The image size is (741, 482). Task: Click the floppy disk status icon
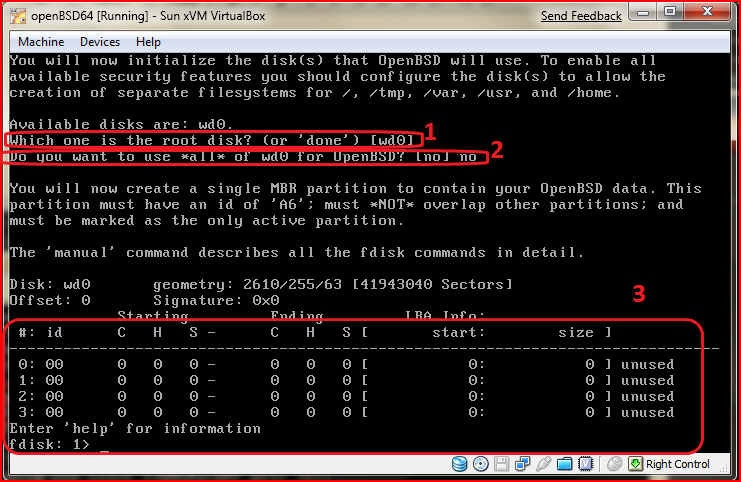coord(501,464)
